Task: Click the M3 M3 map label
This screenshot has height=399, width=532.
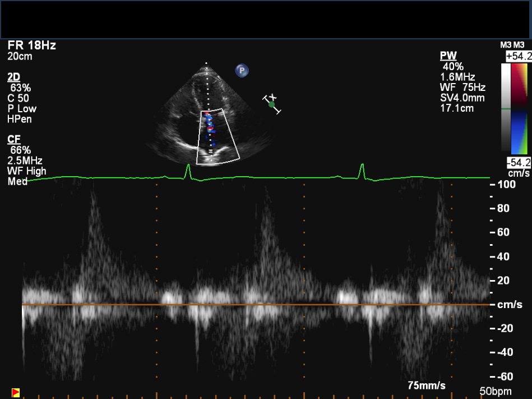Action: point(512,45)
